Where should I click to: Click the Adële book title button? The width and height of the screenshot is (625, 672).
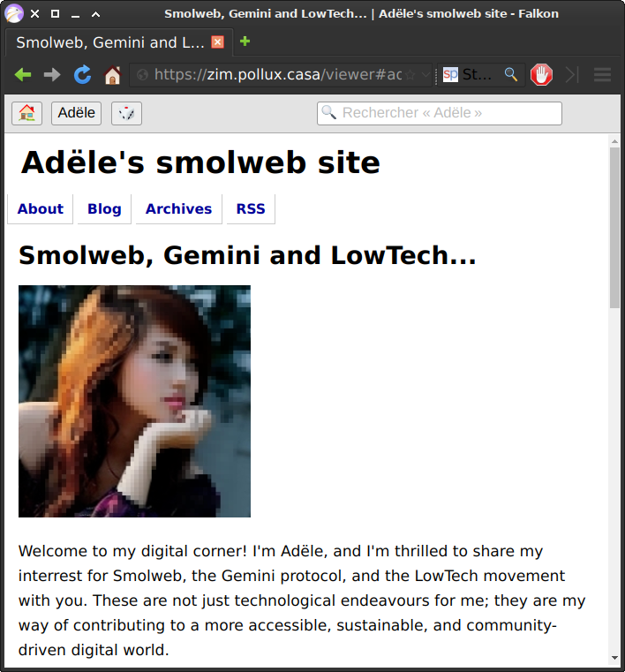click(x=76, y=113)
